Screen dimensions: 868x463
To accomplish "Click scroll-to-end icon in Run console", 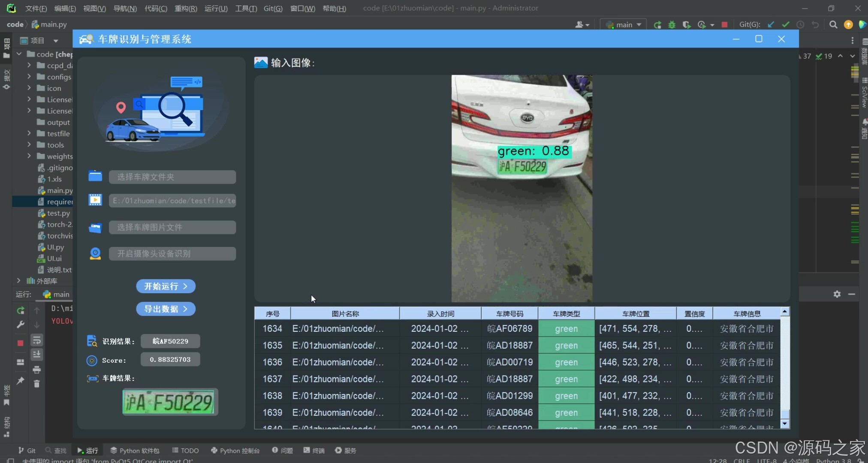I will tap(37, 354).
